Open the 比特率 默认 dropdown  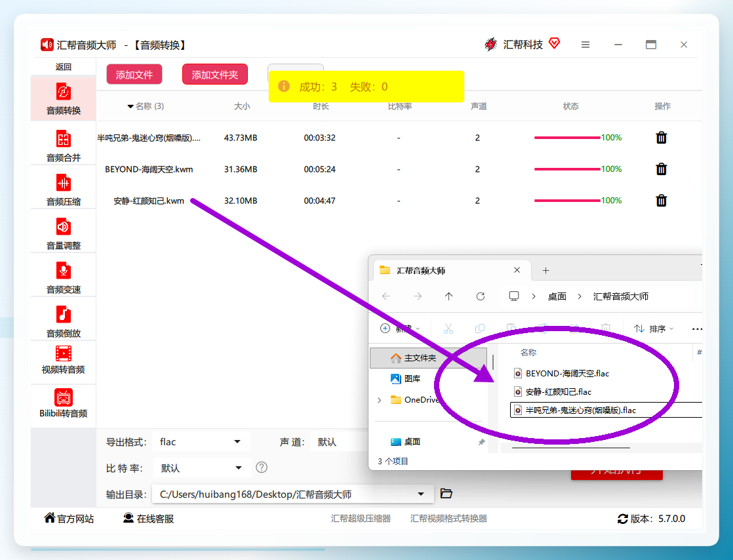[201, 468]
